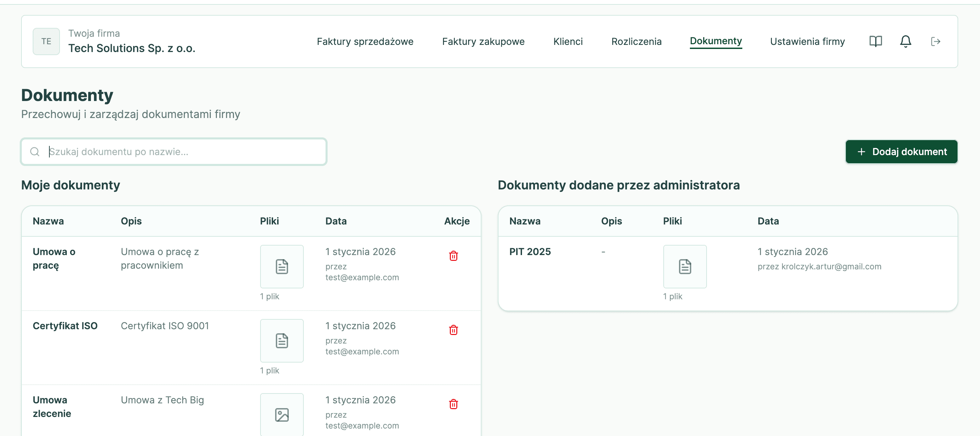Delete the Certyfikat ISO document
This screenshot has width=980, height=436.
click(453, 330)
